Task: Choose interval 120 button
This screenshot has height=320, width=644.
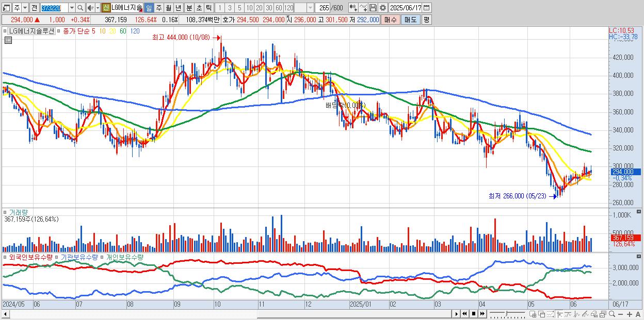Action: click(288, 8)
